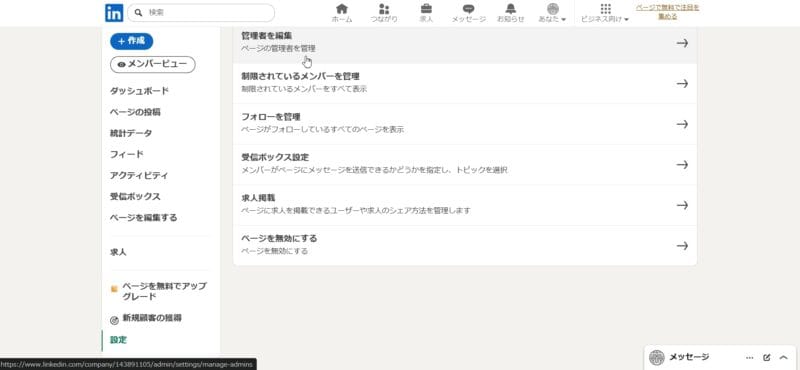The height and width of the screenshot is (370, 800).
Task: Expand ビジネス向け apps grid dropdown
Action: pyautogui.click(x=605, y=13)
